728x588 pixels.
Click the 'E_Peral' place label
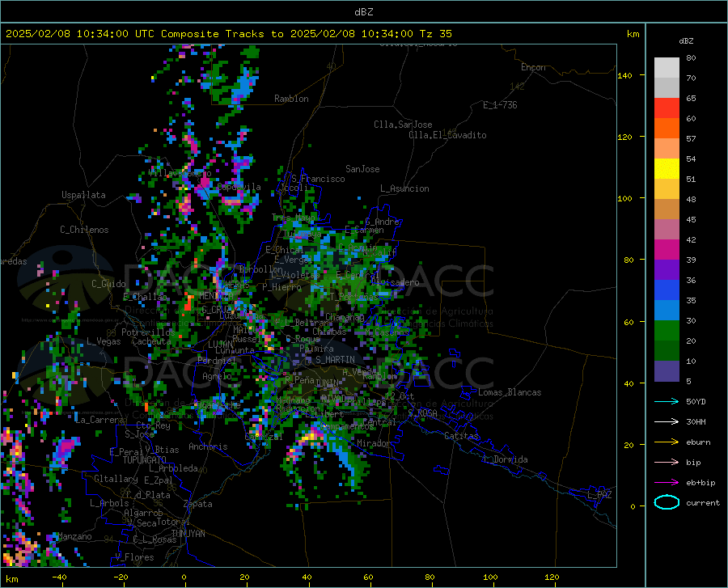(126, 452)
